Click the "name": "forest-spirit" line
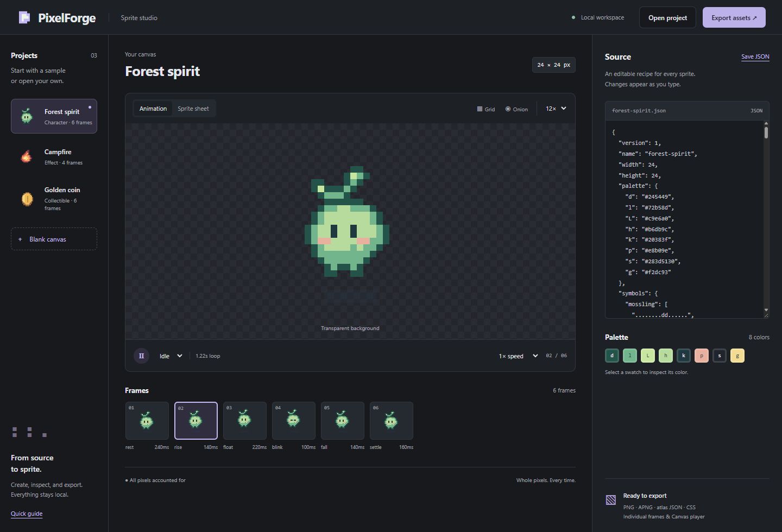 [658, 154]
